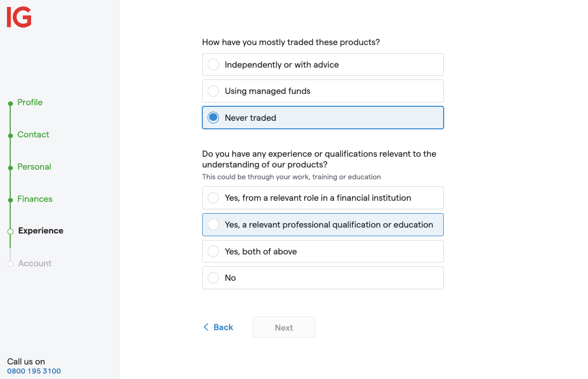
Task: Click the 'Call us on' label
Action: pyautogui.click(x=26, y=361)
